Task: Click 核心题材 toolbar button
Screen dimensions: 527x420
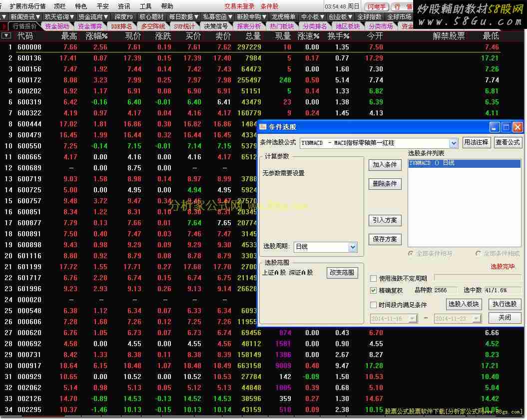Action: [151, 16]
